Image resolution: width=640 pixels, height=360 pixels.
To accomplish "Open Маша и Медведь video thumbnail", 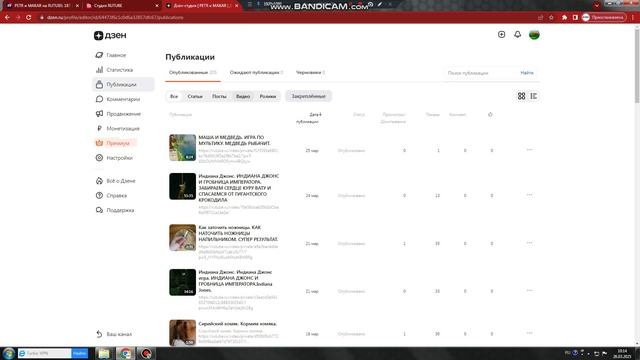I will click(182, 147).
